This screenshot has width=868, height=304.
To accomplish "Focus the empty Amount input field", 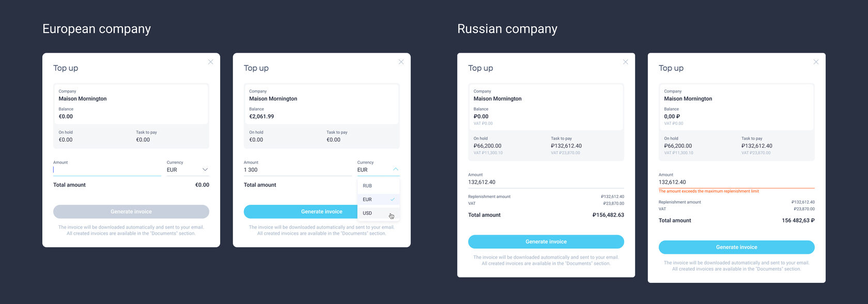I will 107,170.
